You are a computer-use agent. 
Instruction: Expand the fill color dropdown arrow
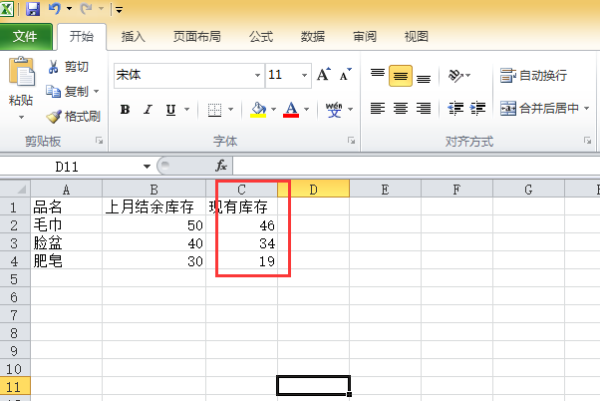[274, 109]
